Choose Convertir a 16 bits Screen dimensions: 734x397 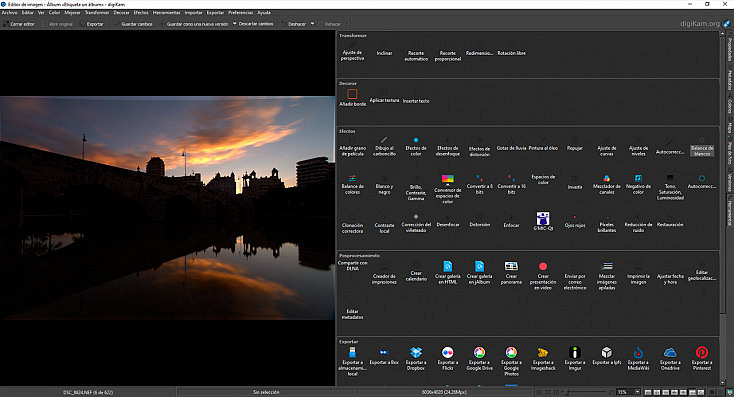pyautogui.click(x=511, y=184)
